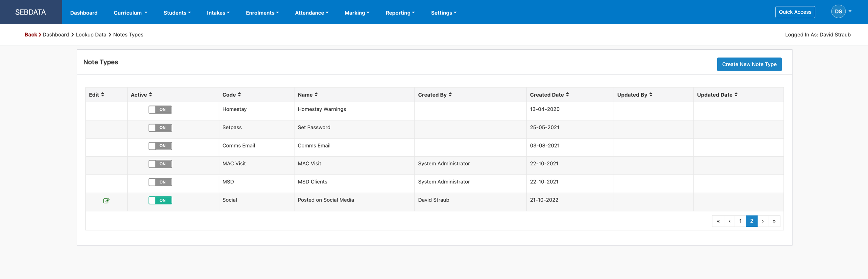Sort table by Created By arrows

pyautogui.click(x=450, y=95)
